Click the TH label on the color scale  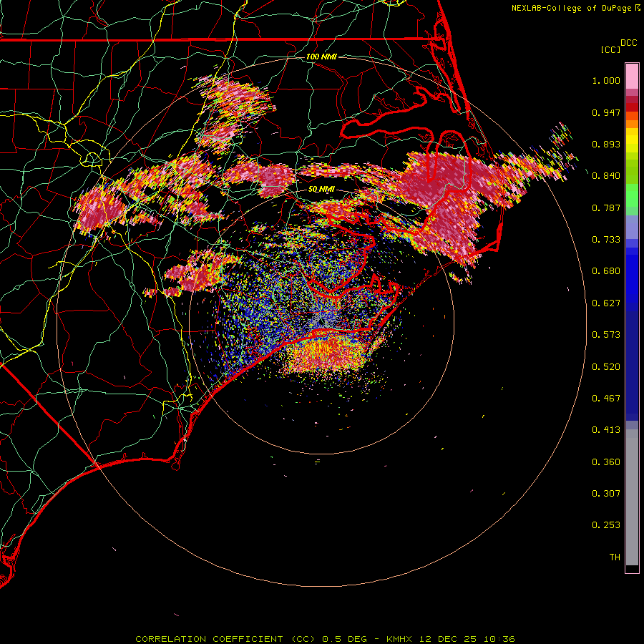615,557
